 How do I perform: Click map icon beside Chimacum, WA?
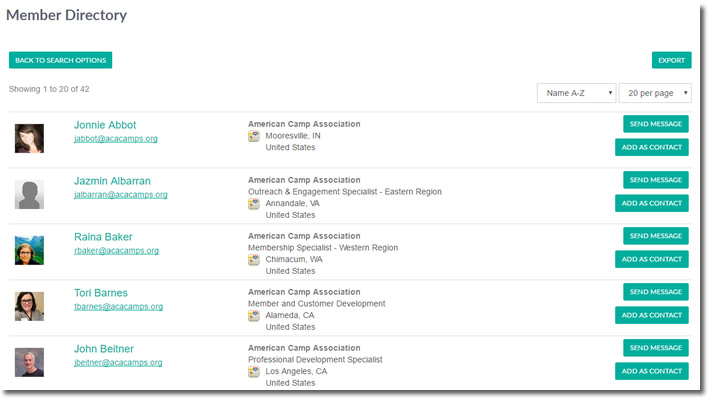254,259
